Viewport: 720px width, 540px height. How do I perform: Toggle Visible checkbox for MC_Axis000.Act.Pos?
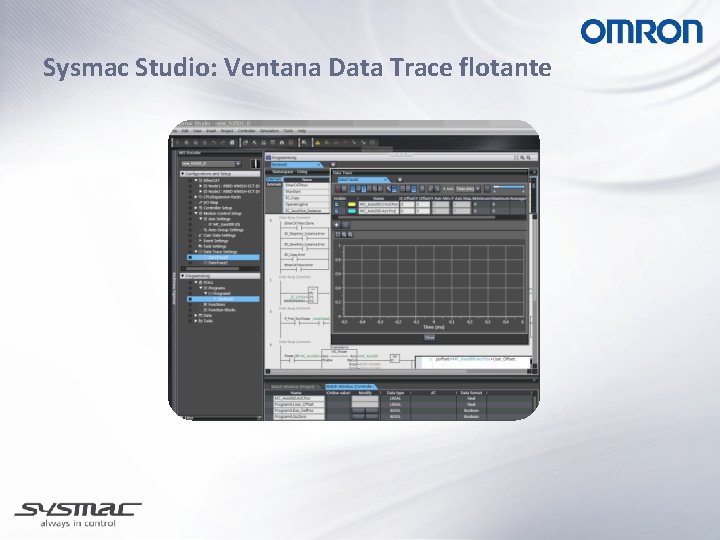tap(336, 211)
